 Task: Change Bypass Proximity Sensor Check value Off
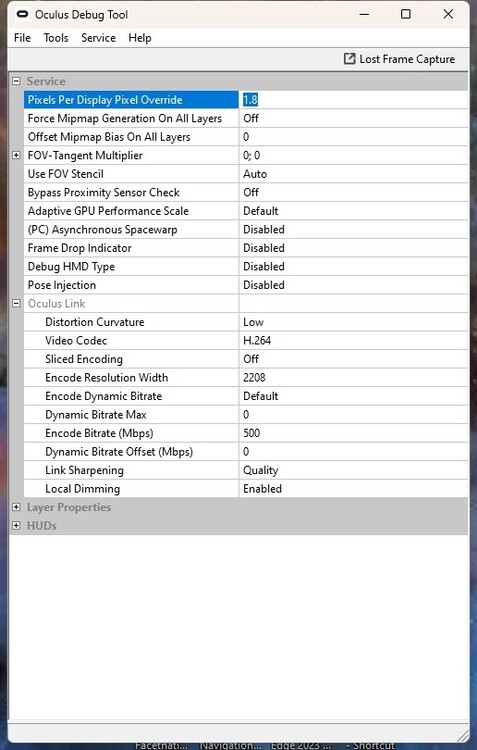353,192
